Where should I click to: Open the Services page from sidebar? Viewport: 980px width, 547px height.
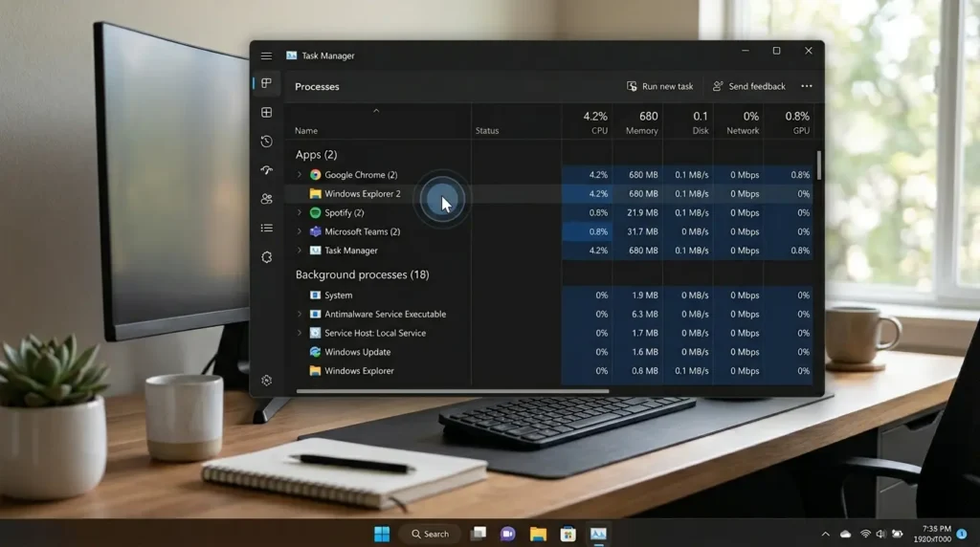coord(266,256)
